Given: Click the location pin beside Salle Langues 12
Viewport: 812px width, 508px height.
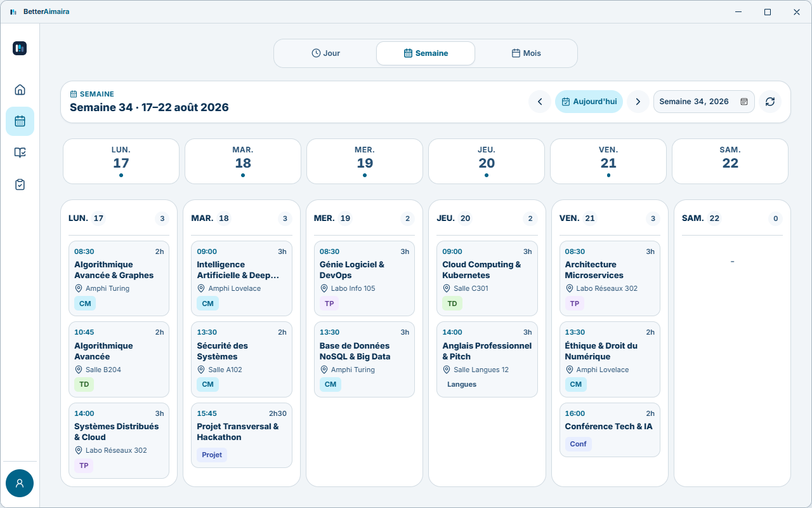Looking at the screenshot, I should [x=447, y=370].
